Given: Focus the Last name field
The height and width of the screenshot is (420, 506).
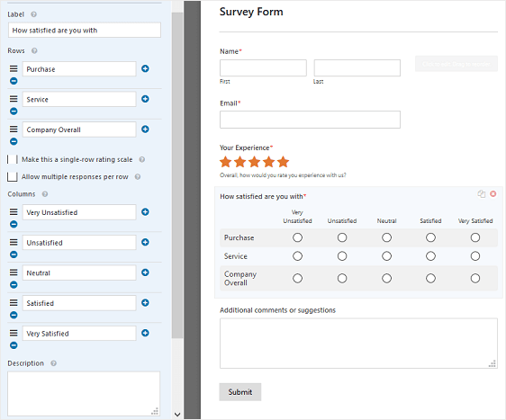Looking at the screenshot, I should pos(357,67).
